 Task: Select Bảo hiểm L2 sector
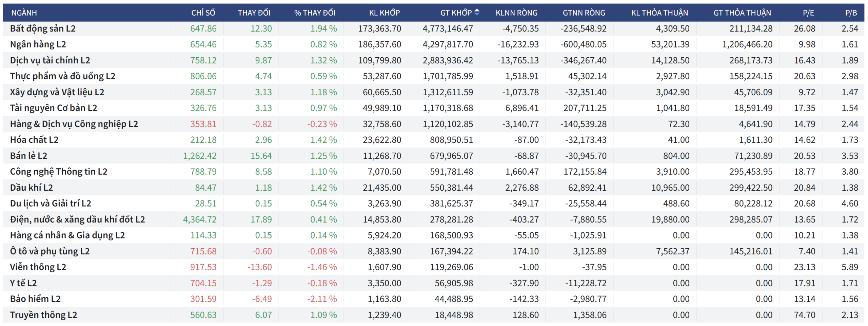click(x=35, y=299)
